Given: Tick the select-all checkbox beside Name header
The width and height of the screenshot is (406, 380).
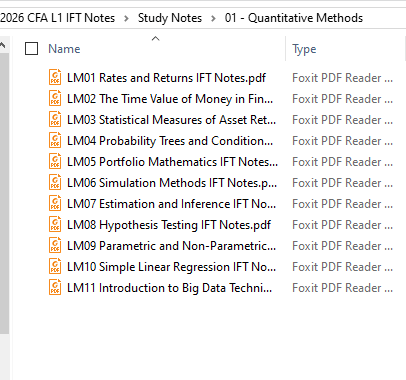Looking at the screenshot, I should coord(31,49).
